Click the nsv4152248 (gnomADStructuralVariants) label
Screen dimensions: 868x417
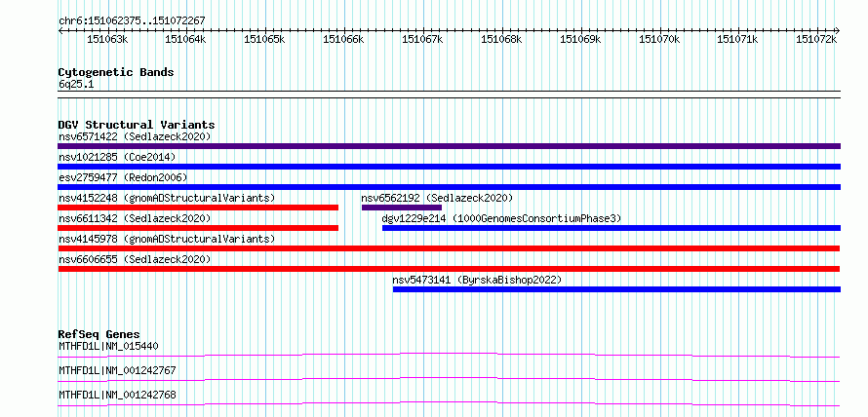pos(167,198)
